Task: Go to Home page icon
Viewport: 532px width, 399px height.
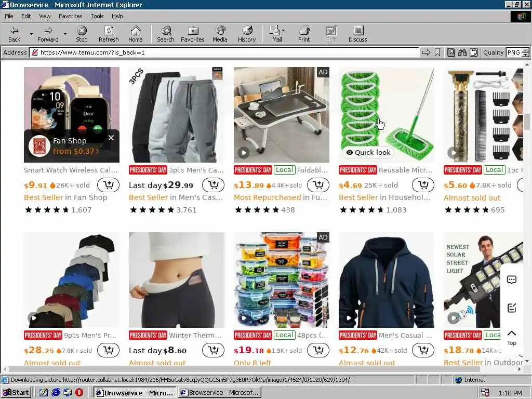Action: (x=136, y=34)
